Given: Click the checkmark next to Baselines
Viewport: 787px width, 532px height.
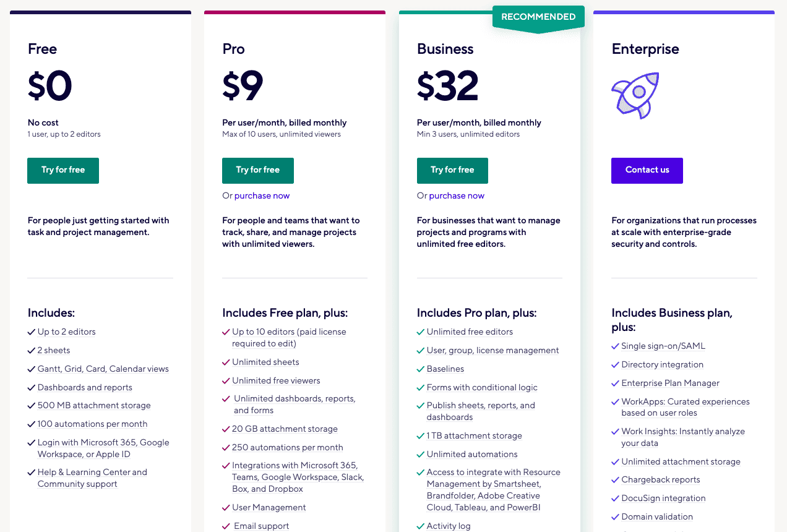Looking at the screenshot, I should click(x=419, y=368).
